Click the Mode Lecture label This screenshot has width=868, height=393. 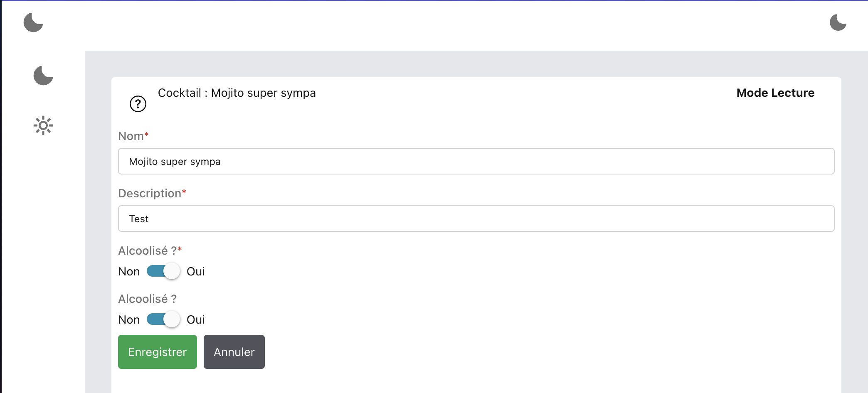click(775, 93)
